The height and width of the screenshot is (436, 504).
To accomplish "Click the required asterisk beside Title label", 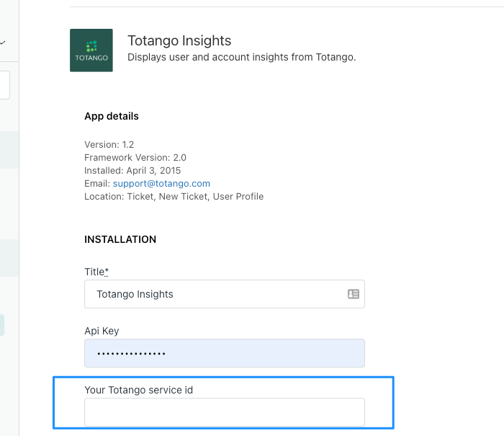I will click(x=107, y=272).
